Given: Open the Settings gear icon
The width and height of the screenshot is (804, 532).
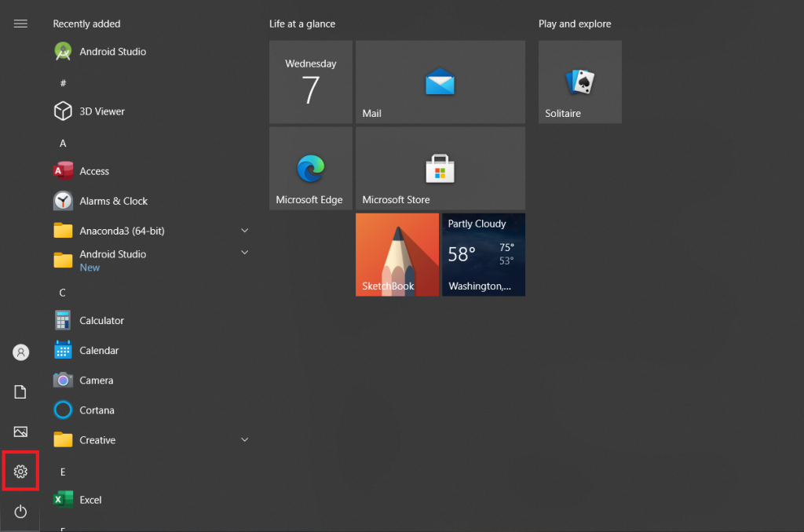Looking at the screenshot, I should click(21, 472).
